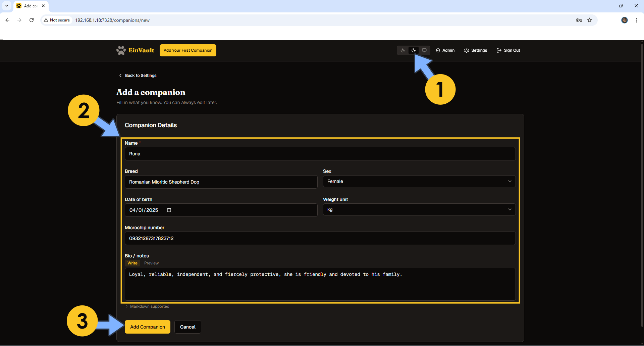Cancel the companion form
The image size is (644, 346).
point(187,327)
